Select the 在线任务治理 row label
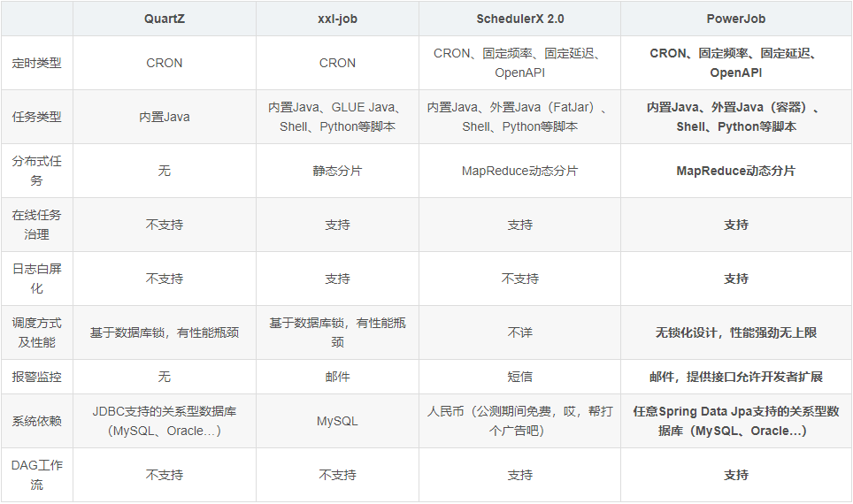 36,225
